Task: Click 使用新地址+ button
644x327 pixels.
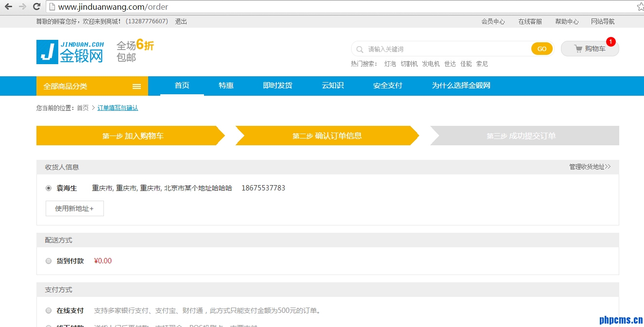Action: click(75, 208)
